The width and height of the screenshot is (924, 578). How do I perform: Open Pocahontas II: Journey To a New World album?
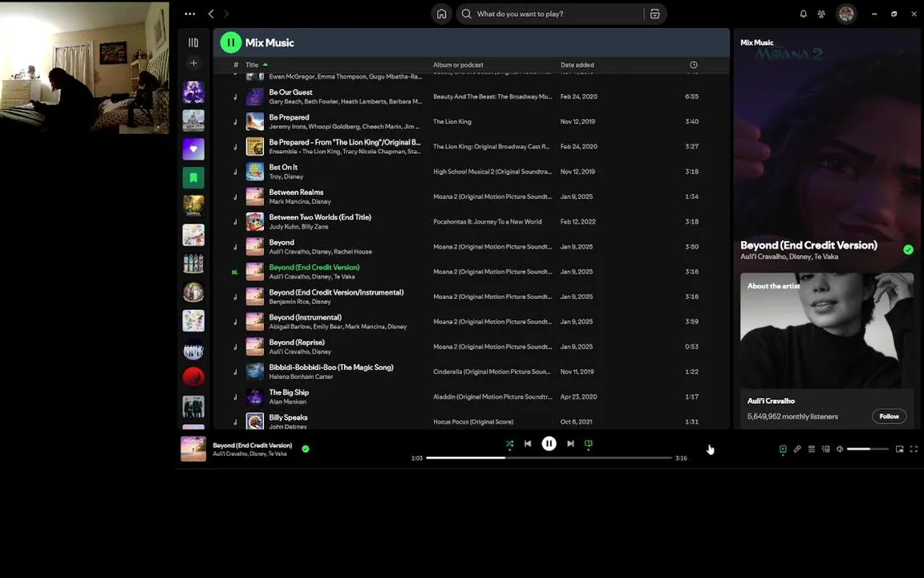pyautogui.click(x=488, y=222)
